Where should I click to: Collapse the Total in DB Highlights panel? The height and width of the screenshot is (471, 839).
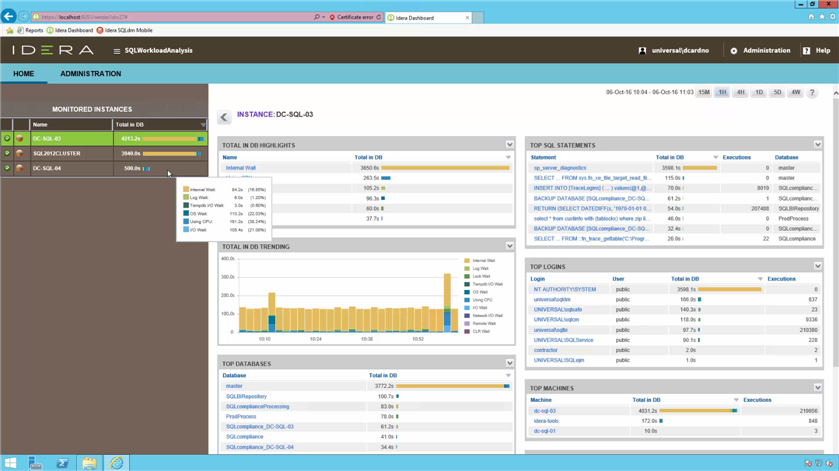509,145
